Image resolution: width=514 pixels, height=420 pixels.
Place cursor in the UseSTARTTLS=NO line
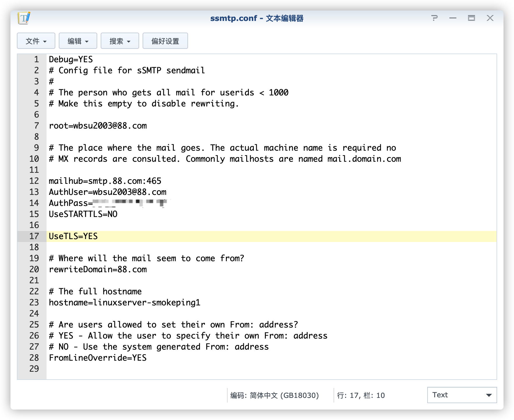tap(83, 214)
